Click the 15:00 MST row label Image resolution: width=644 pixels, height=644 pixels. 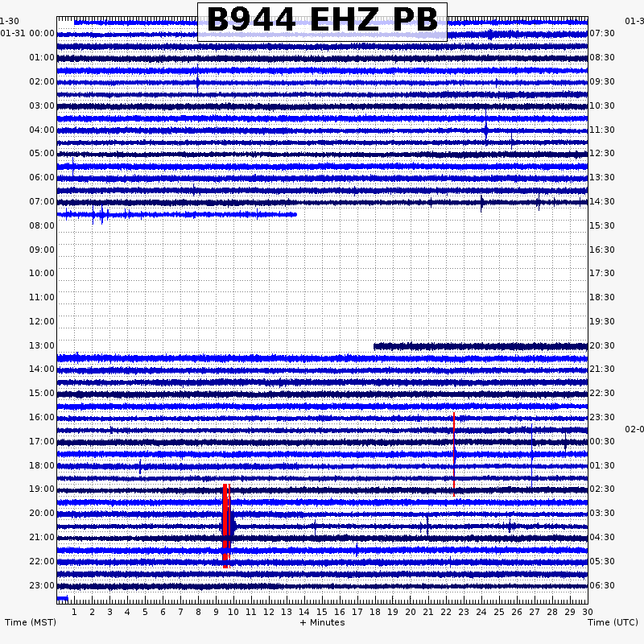[42, 393]
